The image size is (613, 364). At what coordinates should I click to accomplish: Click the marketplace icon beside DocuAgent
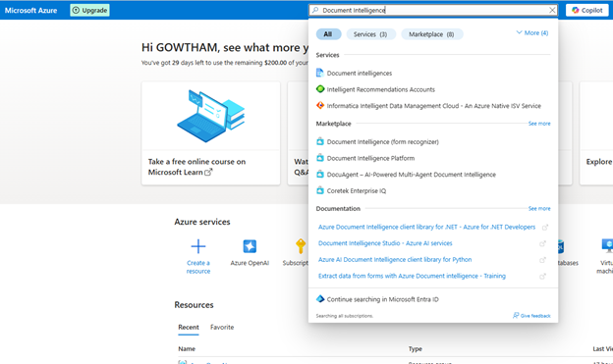point(320,175)
